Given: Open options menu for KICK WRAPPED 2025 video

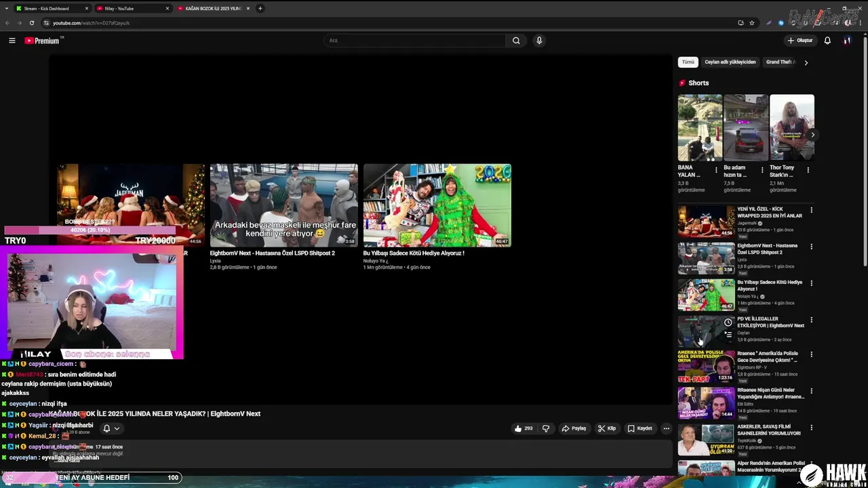Looking at the screenshot, I should coord(811,210).
